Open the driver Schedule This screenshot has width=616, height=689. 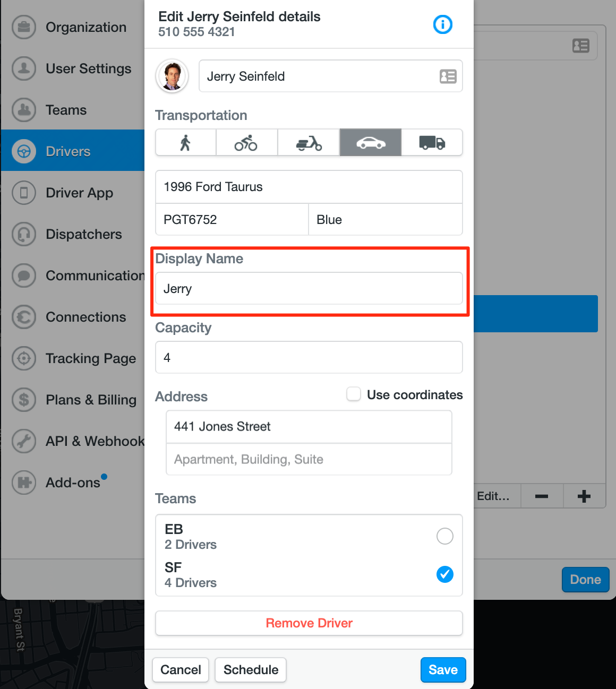(251, 670)
